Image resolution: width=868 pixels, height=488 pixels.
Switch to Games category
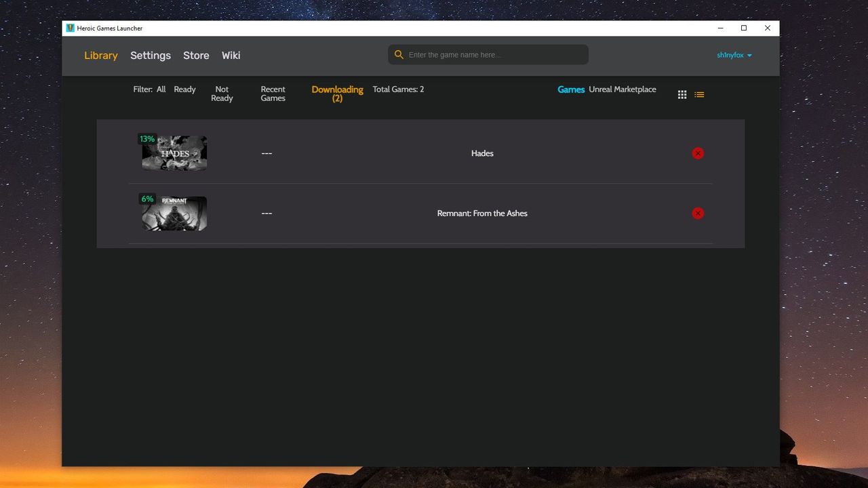pyautogui.click(x=571, y=89)
